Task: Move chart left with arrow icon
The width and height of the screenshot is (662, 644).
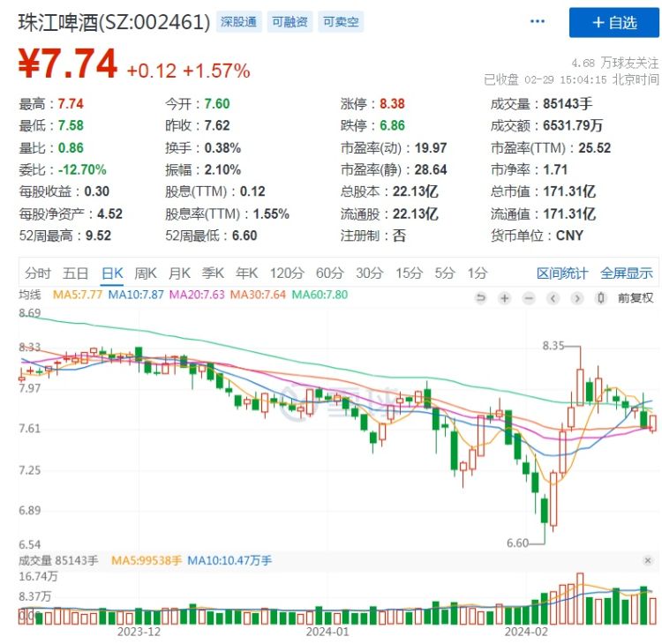Action: tap(553, 298)
